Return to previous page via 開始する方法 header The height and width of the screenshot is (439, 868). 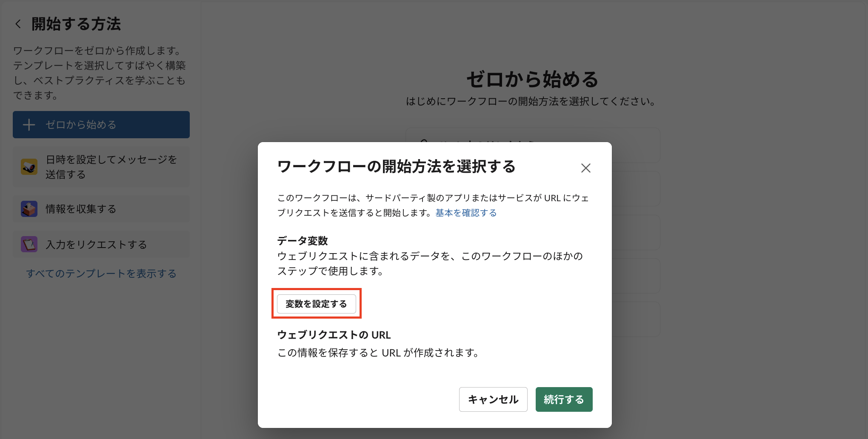[x=75, y=24]
